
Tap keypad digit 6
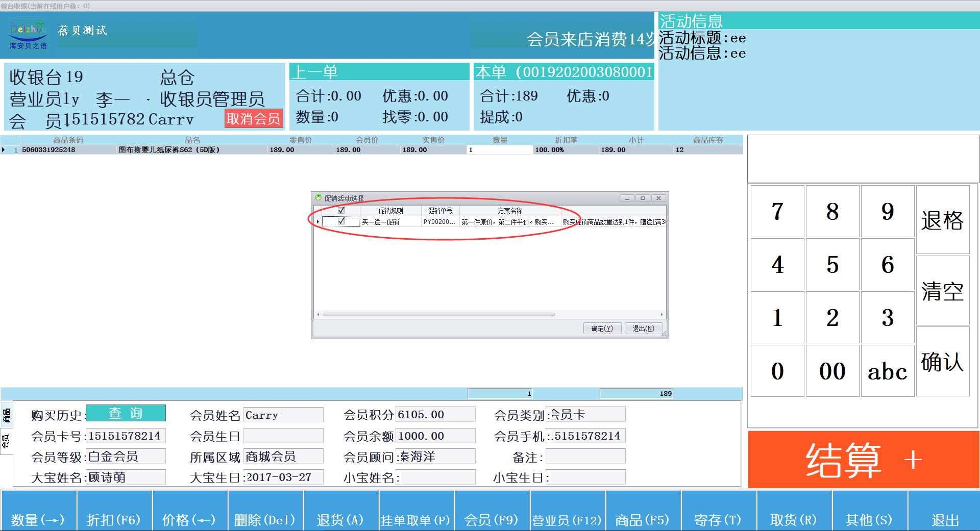[888, 264]
